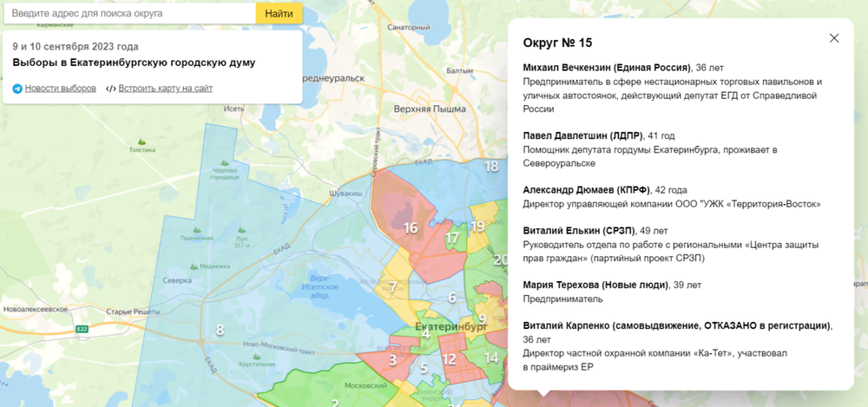
Task: Click the Пуп 357 м peak icon
Action: tap(242, 229)
